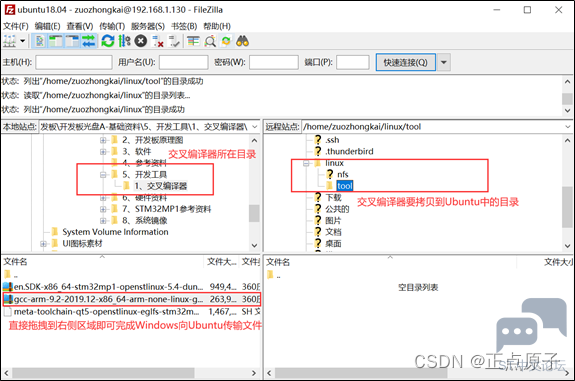Open the 传输(T) menu
575x381 pixels.
click(x=112, y=26)
